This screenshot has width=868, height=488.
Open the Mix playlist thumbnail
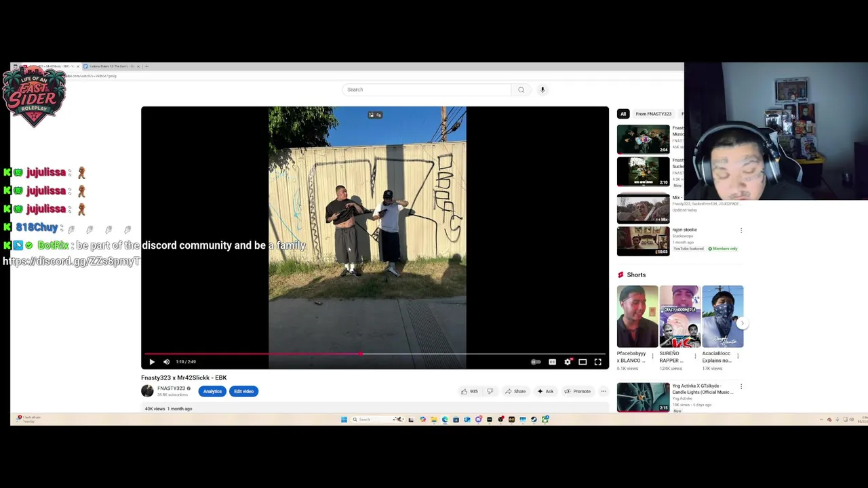click(x=643, y=208)
